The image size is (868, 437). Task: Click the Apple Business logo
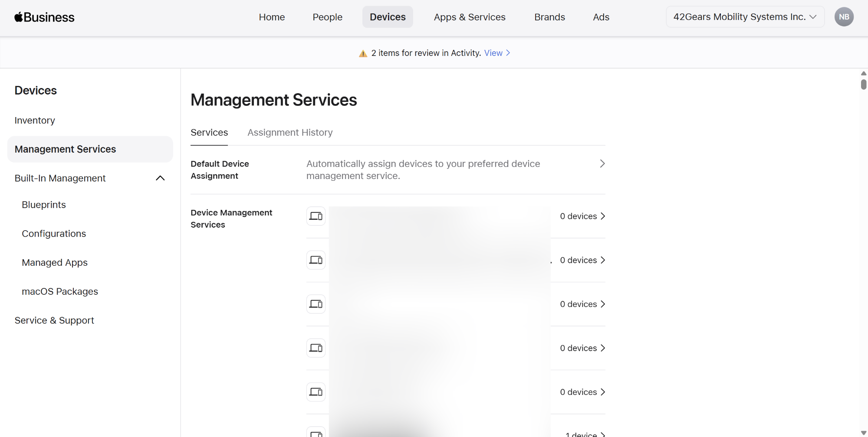[44, 17]
